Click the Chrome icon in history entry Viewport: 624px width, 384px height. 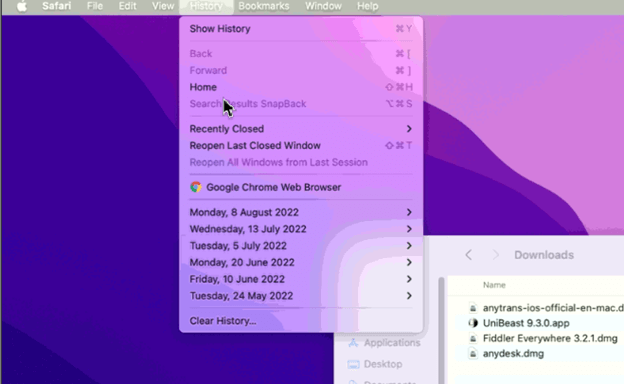[195, 187]
